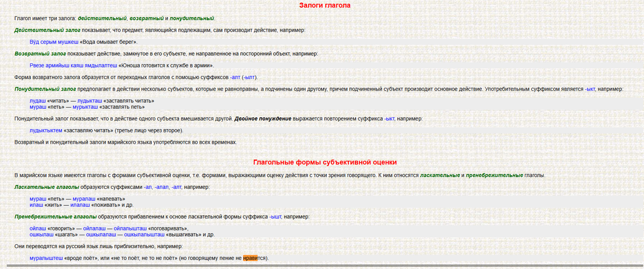The width and height of the screenshot is (644, 269).
Task: Click the blue suffix «-ышт»
Action: coord(275,216)
